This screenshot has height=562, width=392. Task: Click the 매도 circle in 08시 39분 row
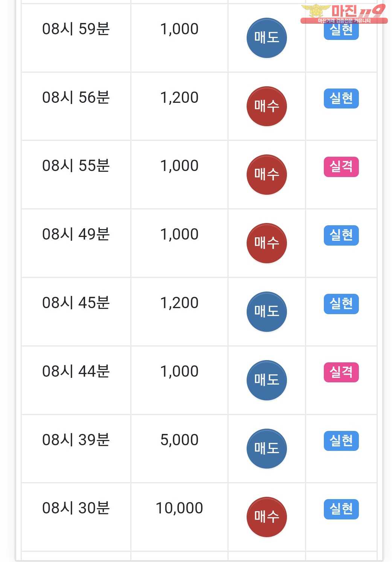[267, 449]
